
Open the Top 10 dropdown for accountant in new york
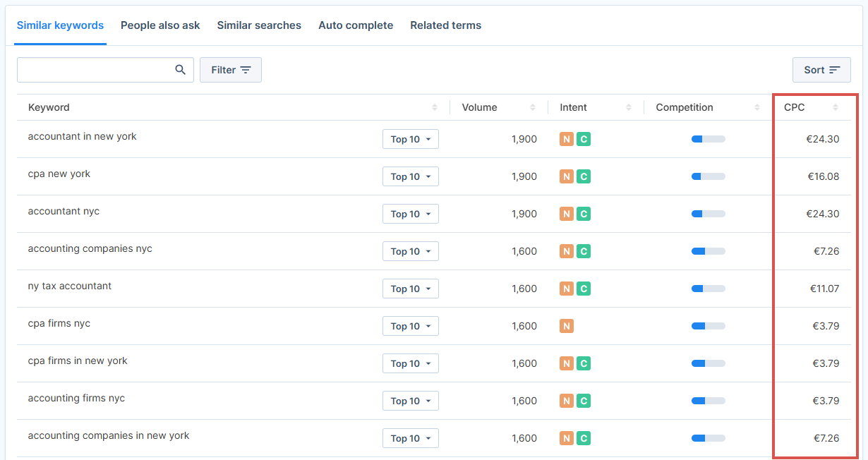pos(411,139)
